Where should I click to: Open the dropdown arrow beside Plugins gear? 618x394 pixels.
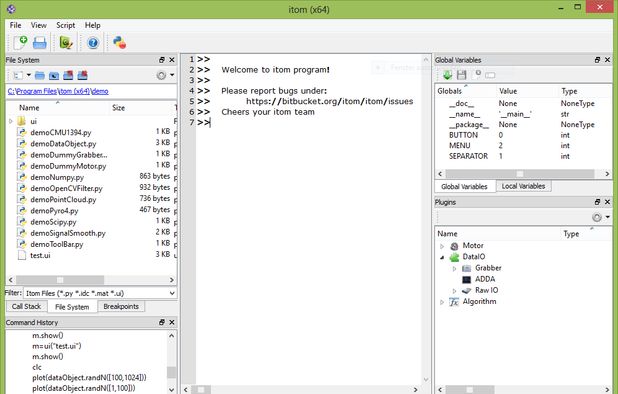point(608,217)
